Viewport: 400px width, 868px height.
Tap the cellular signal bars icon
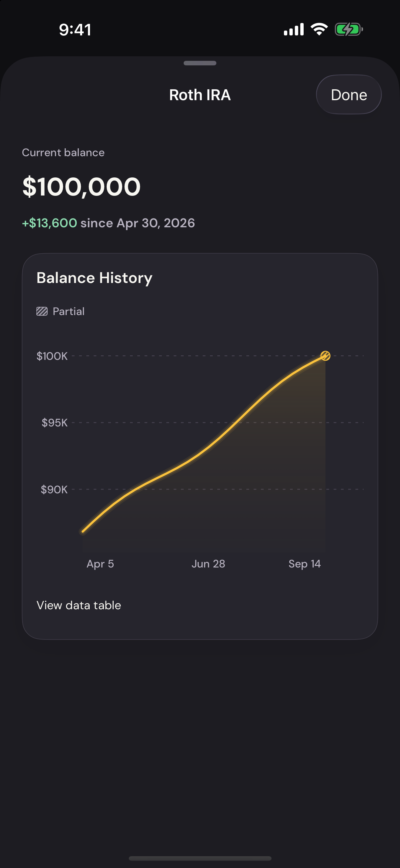point(294,29)
